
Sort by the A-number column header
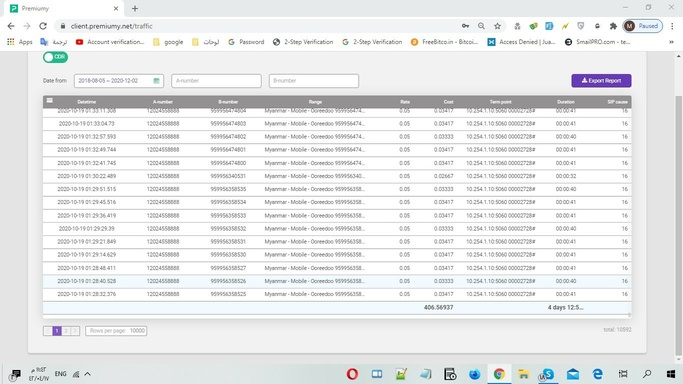pyautogui.click(x=163, y=102)
